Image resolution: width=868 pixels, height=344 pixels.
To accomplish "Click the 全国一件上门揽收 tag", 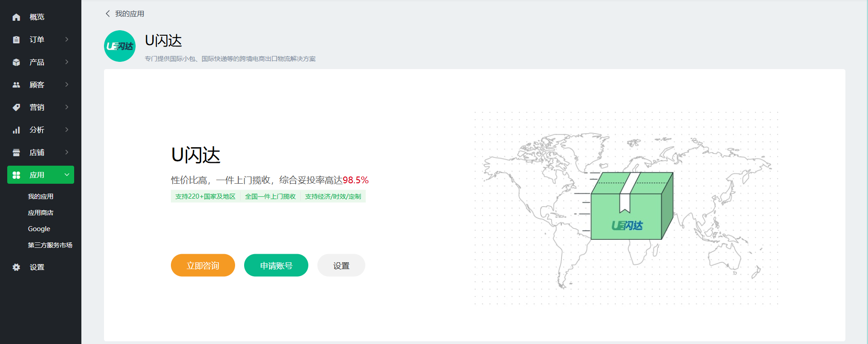I will (x=270, y=196).
